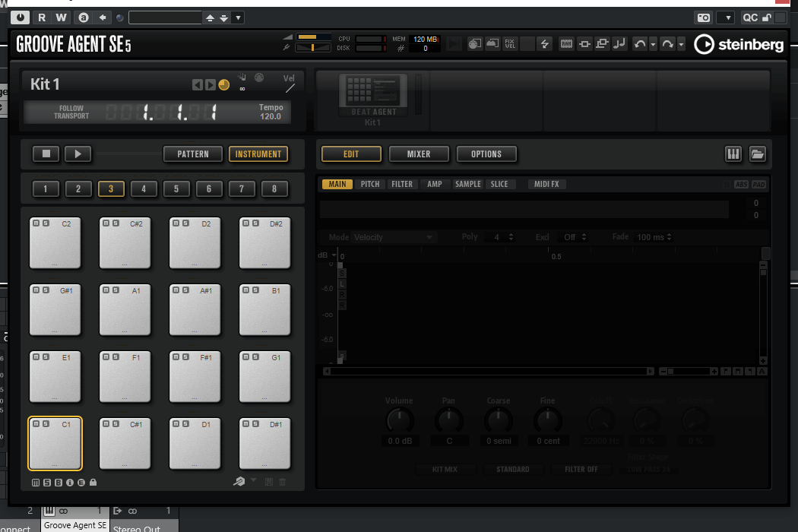
Task: Click the info i icon below pads
Action: [70, 483]
